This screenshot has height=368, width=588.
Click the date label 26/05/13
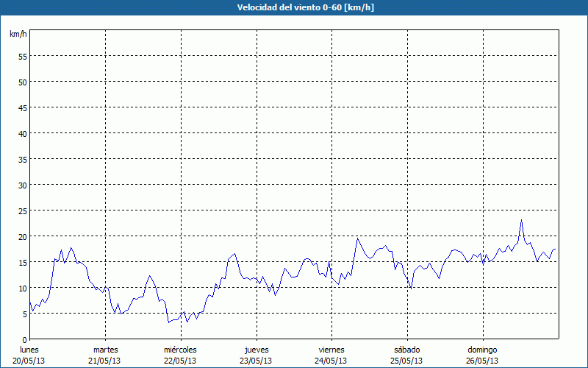[x=482, y=361]
